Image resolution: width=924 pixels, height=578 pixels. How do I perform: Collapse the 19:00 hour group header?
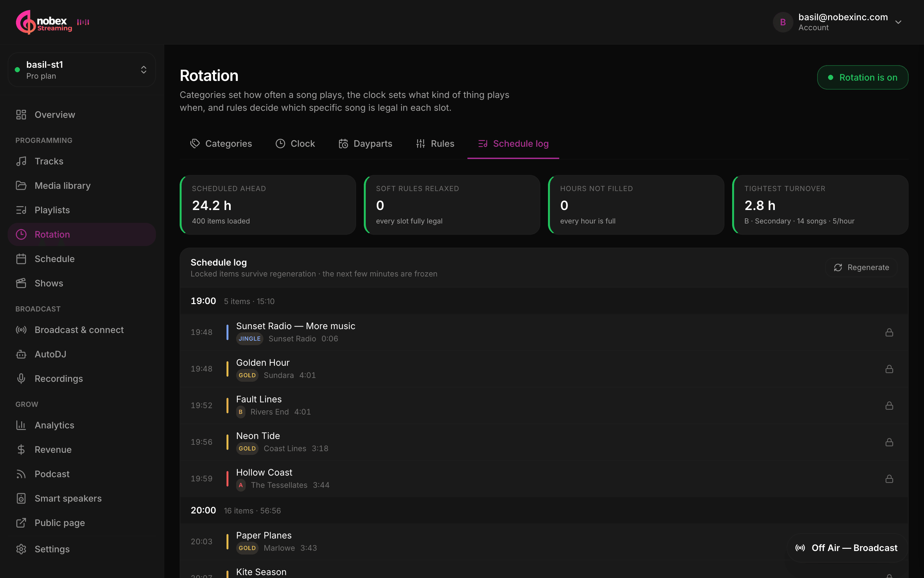tap(544, 301)
